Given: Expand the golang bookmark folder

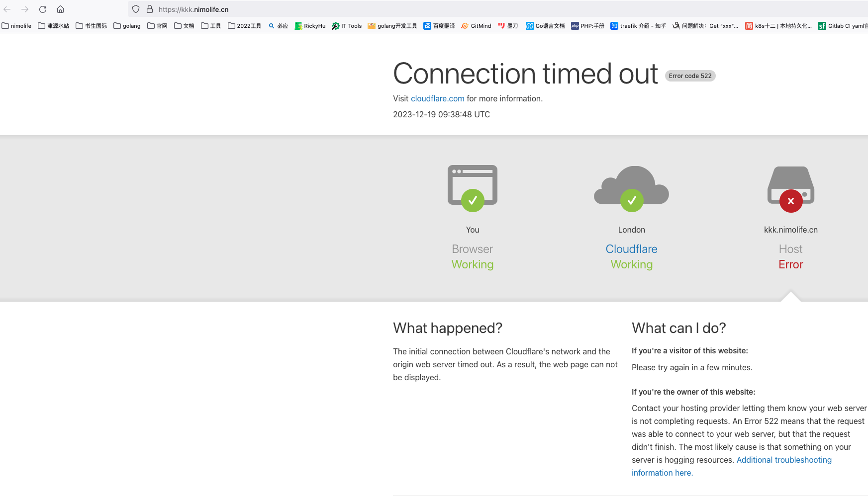Looking at the screenshot, I should point(127,26).
